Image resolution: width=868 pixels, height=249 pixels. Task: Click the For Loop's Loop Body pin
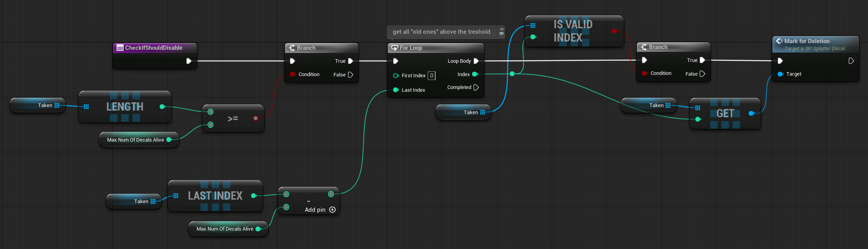coord(476,61)
